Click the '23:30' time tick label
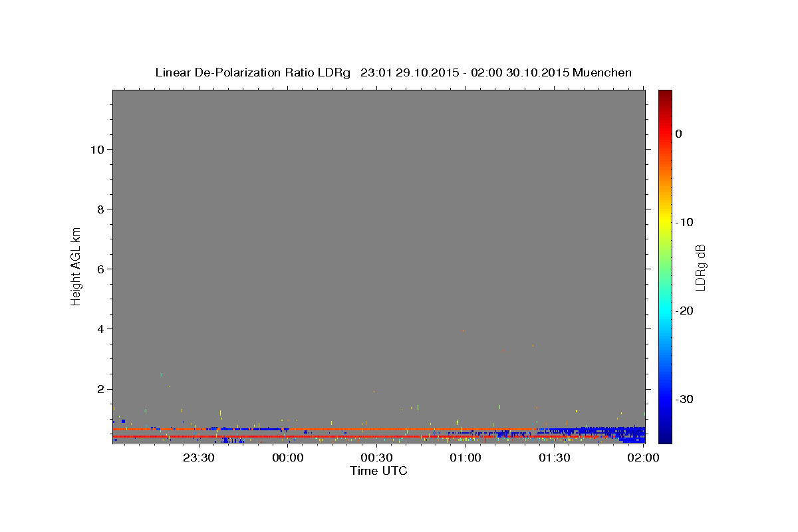Screen dimensions: 798x532 point(198,458)
